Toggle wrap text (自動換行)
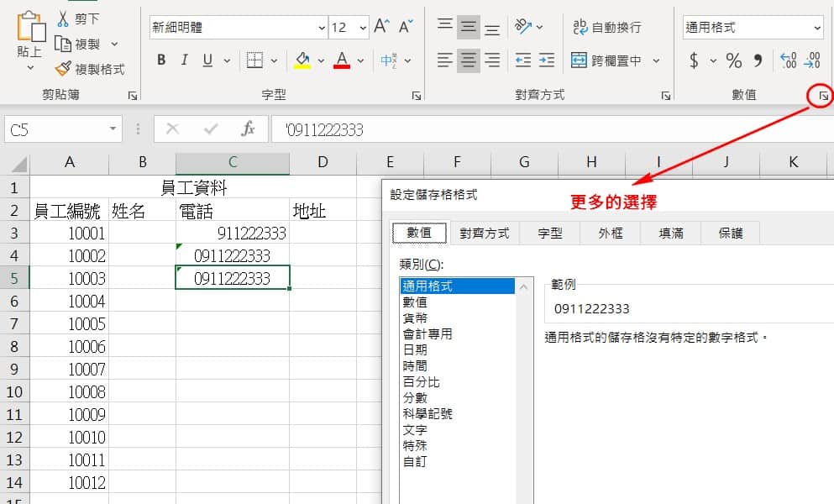The width and height of the screenshot is (834, 504). [607, 27]
